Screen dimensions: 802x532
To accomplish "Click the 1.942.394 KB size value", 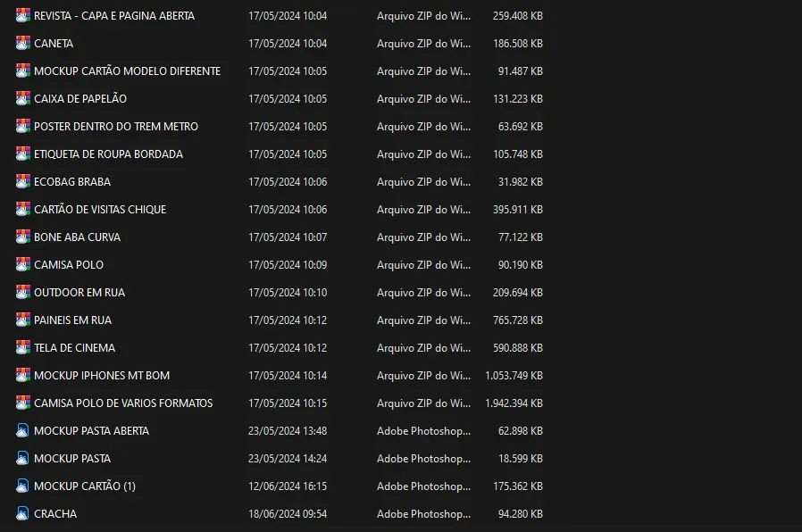I will coord(514,403).
